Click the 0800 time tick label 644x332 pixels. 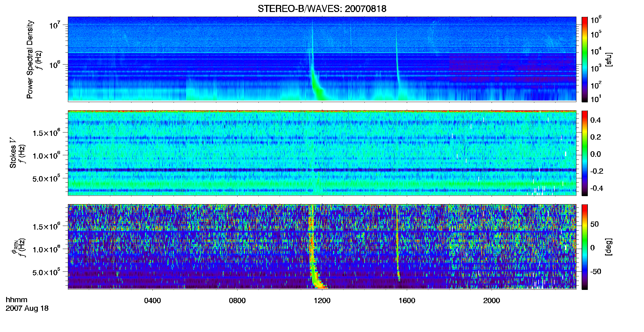237,301
